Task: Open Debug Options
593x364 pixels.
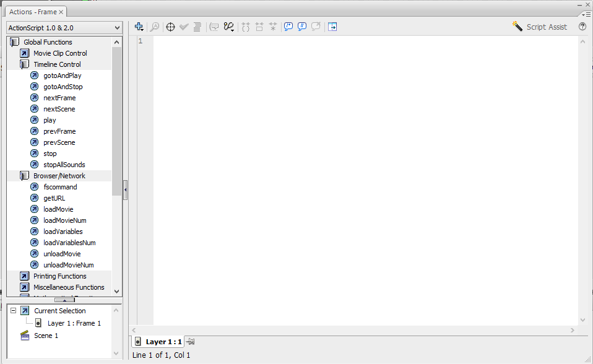Action: coord(228,27)
